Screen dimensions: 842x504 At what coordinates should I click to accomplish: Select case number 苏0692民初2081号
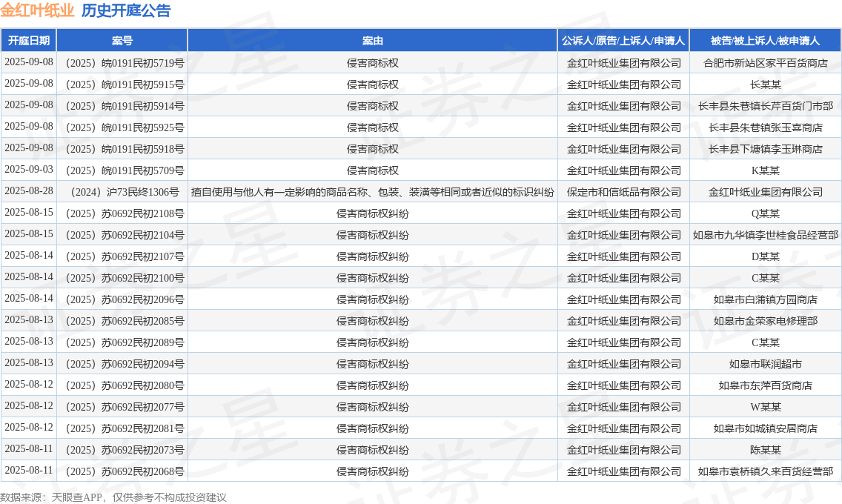click(x=125, y=428)
